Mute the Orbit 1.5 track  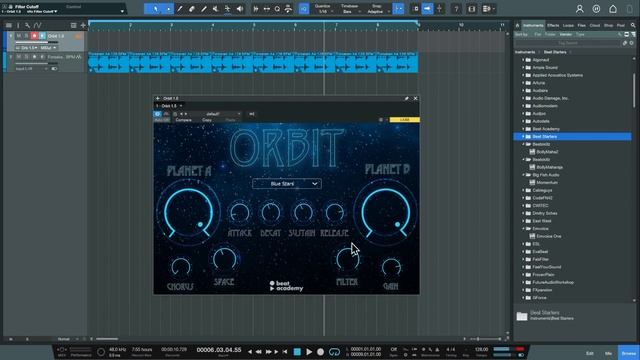tap(18, 36)
